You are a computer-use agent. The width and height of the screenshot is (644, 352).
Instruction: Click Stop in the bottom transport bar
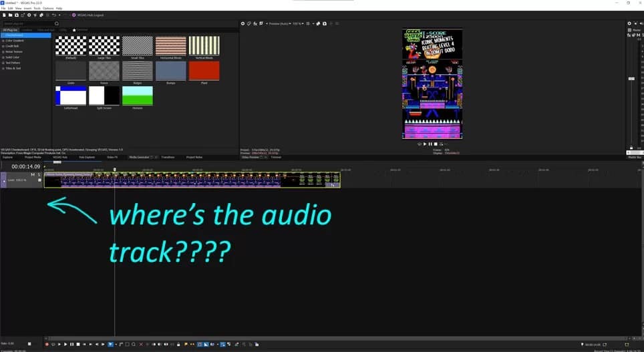78,344
